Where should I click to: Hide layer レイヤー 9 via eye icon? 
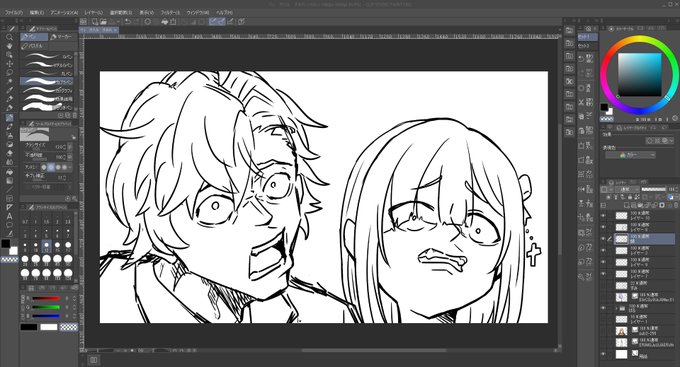tap(603, 262)
